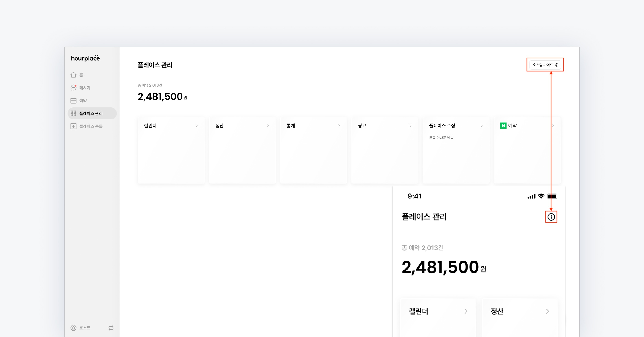The image size is (644, 337).
Task: Click the mobile info circle icon
Action: coord(551,217)
